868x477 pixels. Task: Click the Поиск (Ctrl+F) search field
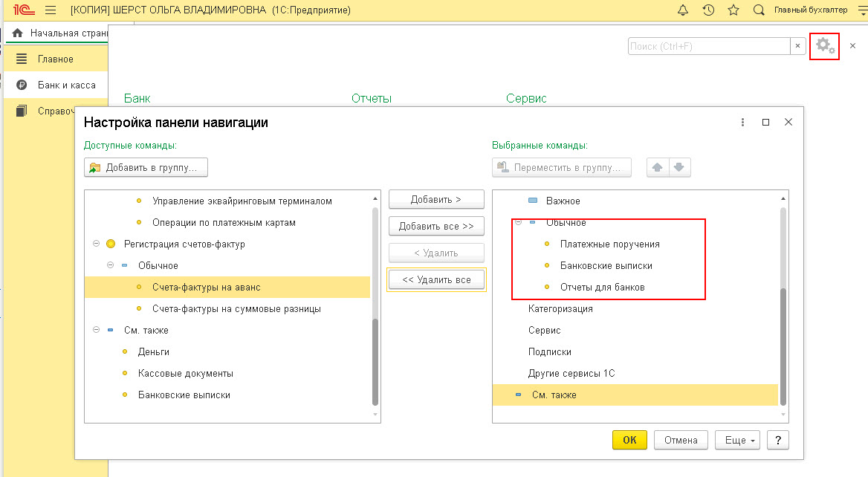click(x=708, y=46)
